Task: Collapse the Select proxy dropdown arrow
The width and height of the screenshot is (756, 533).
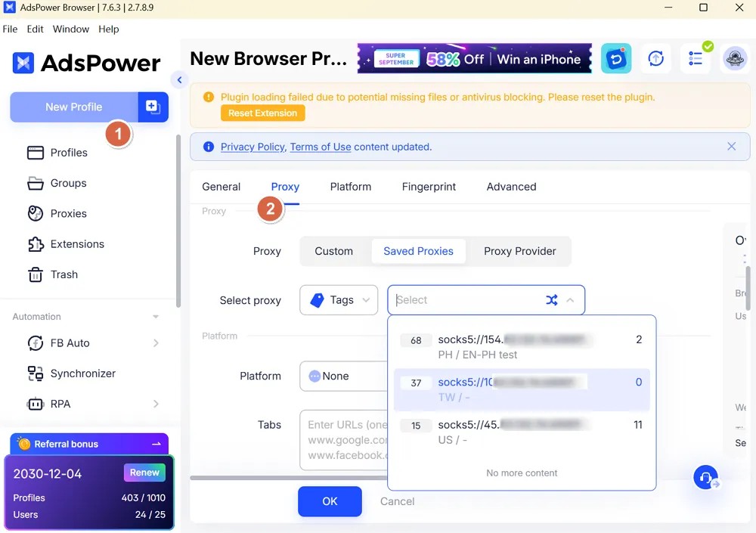Action: [x=570, y=300]
